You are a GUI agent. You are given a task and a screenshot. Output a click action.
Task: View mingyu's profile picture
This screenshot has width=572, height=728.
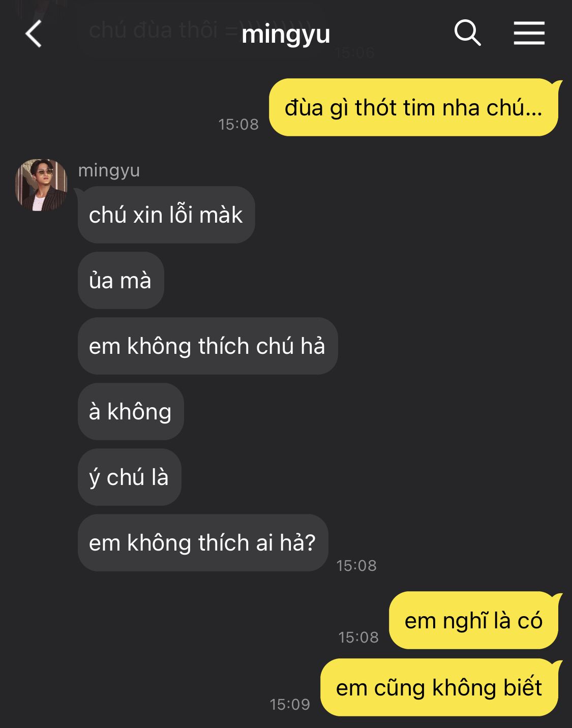(41, 185)
